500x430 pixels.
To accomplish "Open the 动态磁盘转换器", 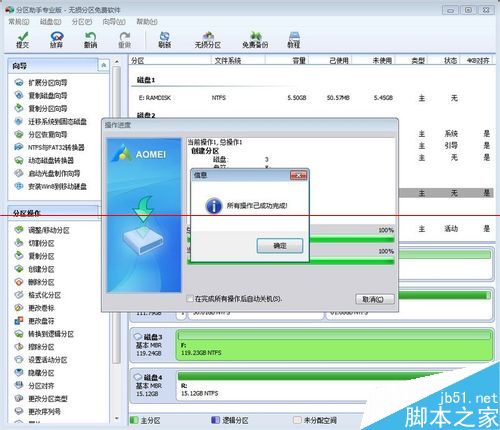I will point(44,160).
